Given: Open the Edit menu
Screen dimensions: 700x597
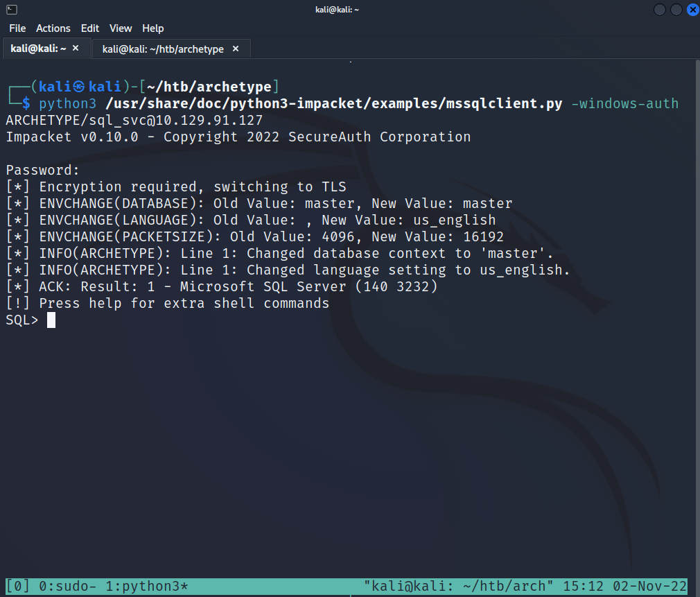Looking at the screenshot, I should tap(90, 28).
